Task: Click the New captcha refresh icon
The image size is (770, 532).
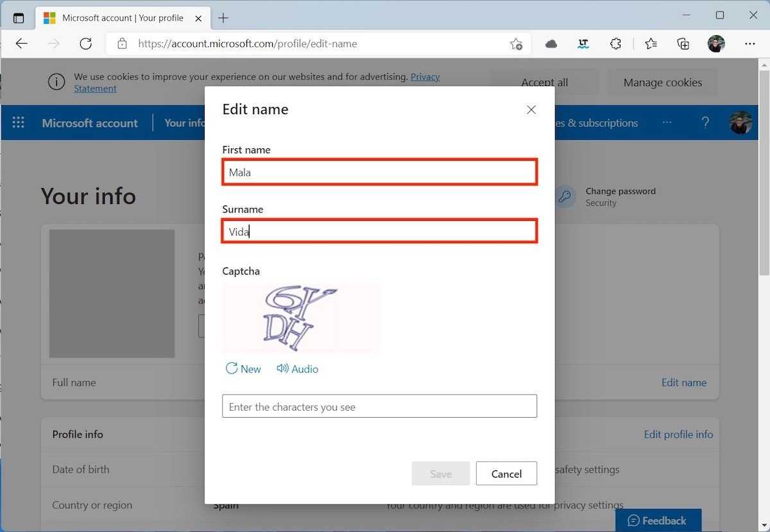Action: click(232, 368)
